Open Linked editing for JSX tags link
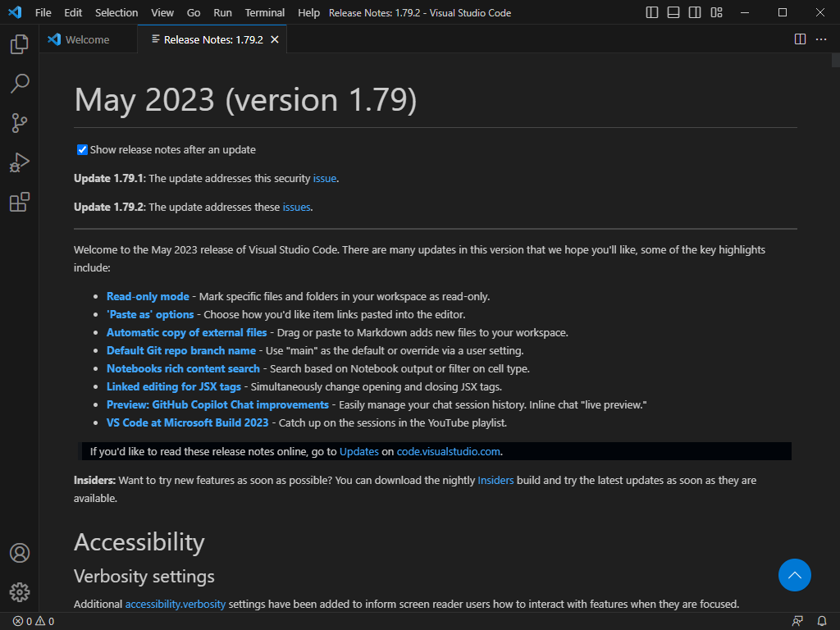 tap(174, 387)
